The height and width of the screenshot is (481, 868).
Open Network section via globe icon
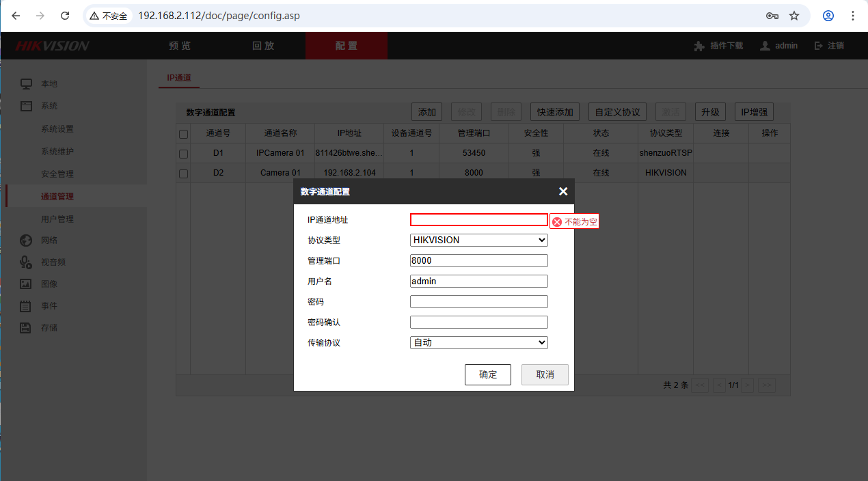pos(26,240)
